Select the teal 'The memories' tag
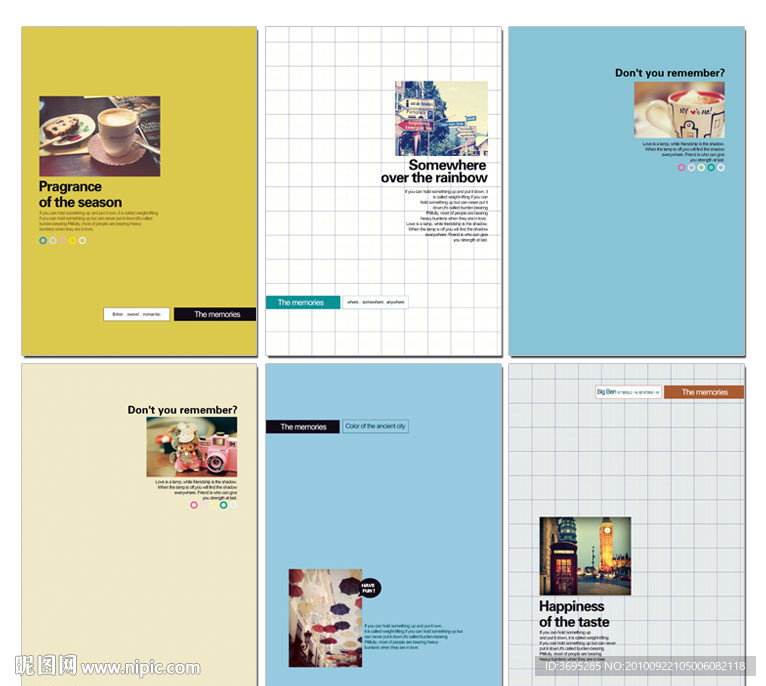 (303, 302)
